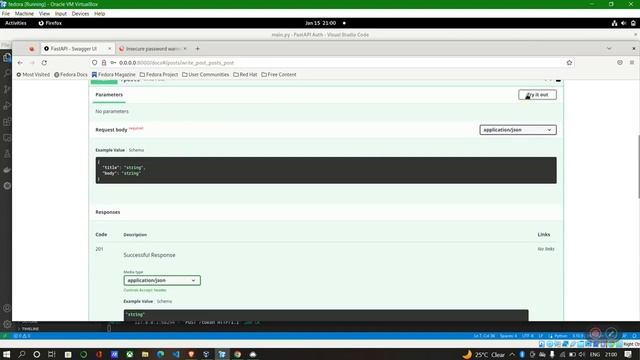Click the GNOME Activities button

pos(16,23)
